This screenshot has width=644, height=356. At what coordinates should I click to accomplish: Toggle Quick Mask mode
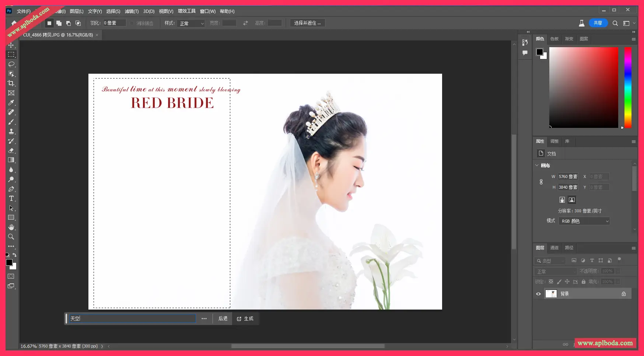click(x=11, y=276)
